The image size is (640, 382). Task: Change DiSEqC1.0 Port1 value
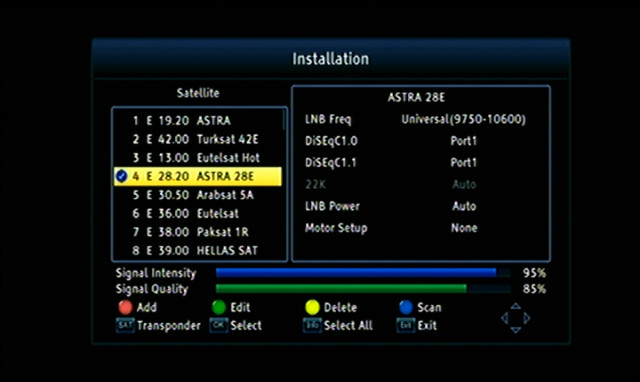[463, 141]
